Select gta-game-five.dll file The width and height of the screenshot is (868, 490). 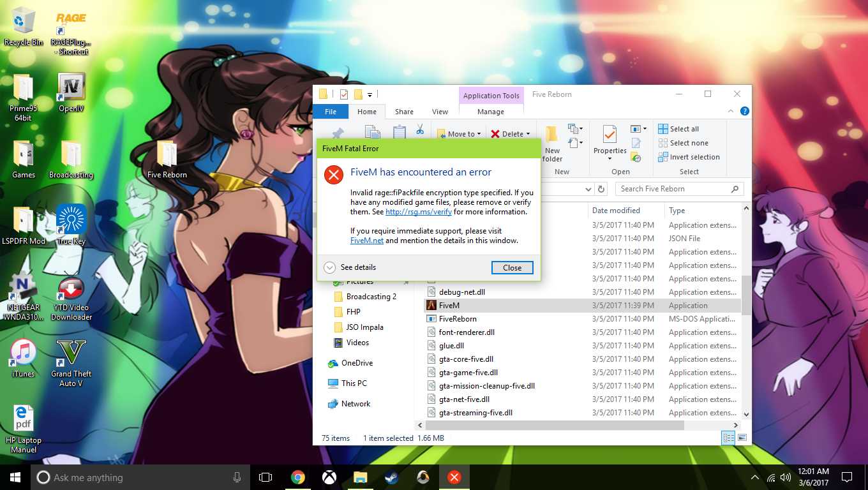(x=468, y=373)
